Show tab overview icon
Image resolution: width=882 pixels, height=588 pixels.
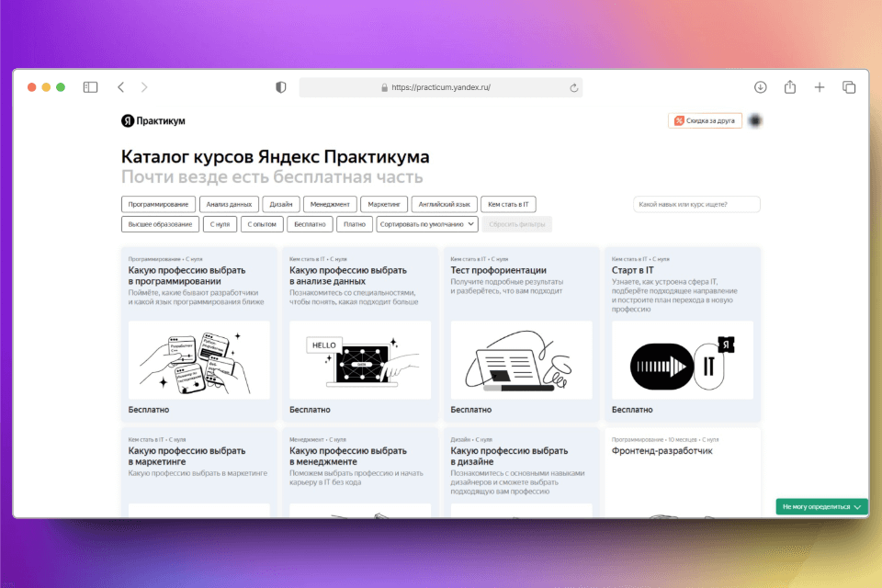point(849,87)
